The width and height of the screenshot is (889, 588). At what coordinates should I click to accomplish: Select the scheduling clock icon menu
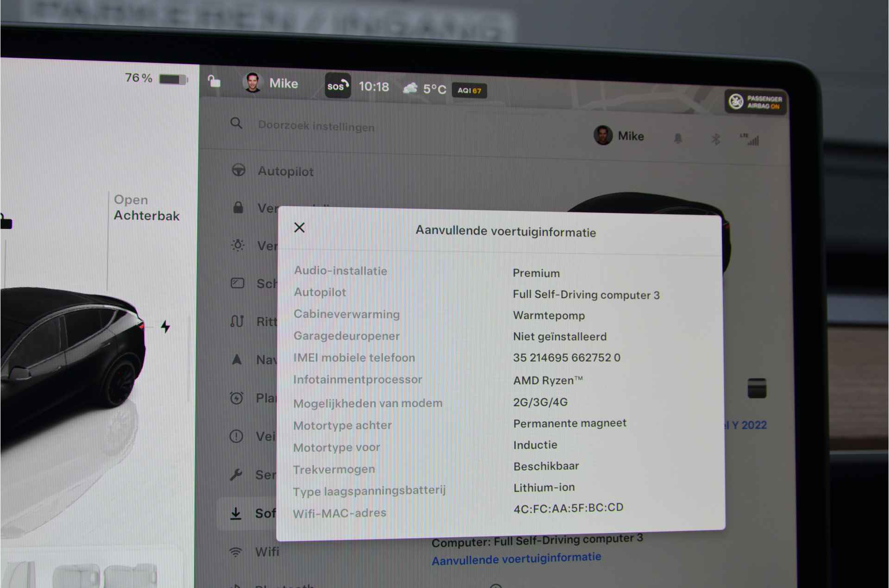tap(237, 397)
